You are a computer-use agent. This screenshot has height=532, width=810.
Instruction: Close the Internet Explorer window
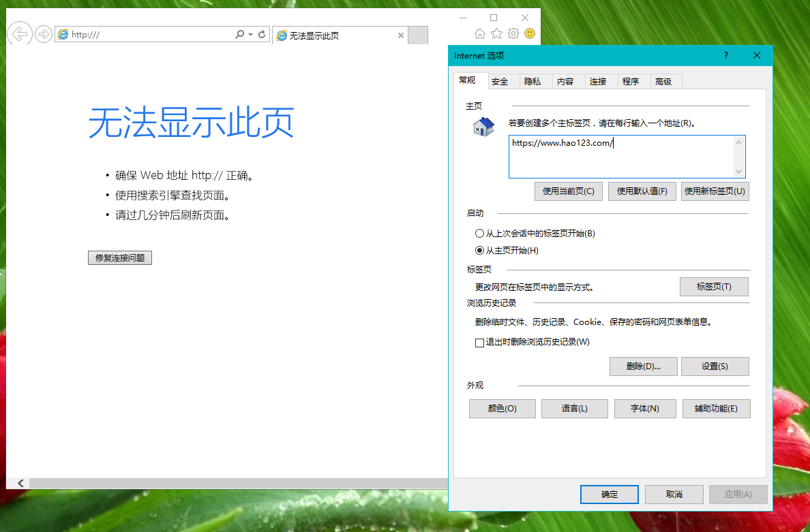click(525, 18)
